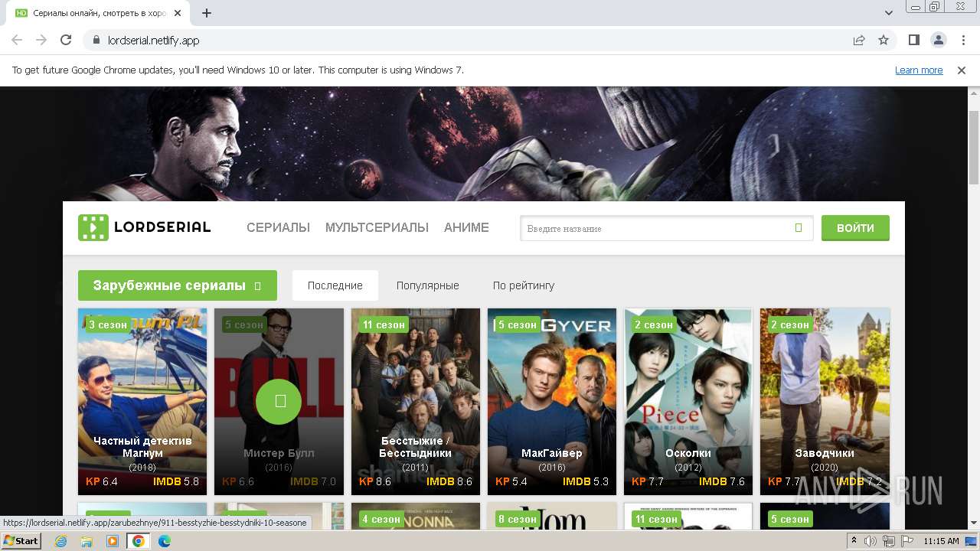Switch to the Последние tab
The width and height of the screenshot is (980, 551).
click(335, 285)
